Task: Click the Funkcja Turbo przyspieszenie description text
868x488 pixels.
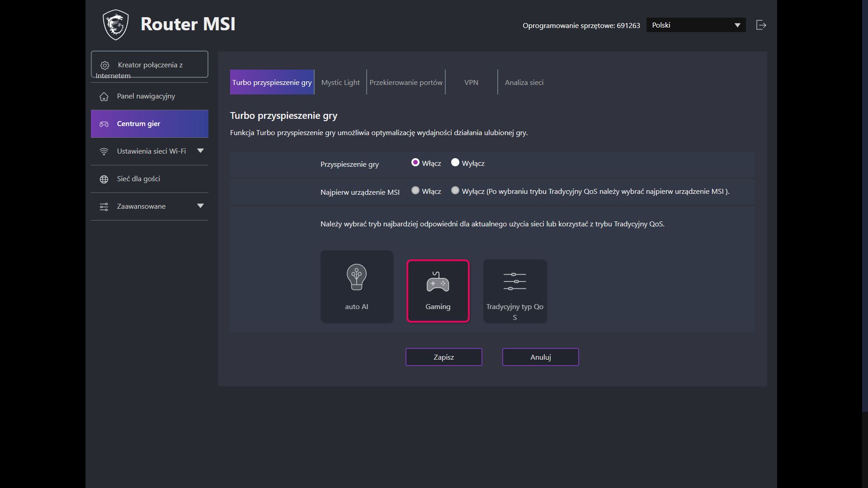Action: coord(379,133)
